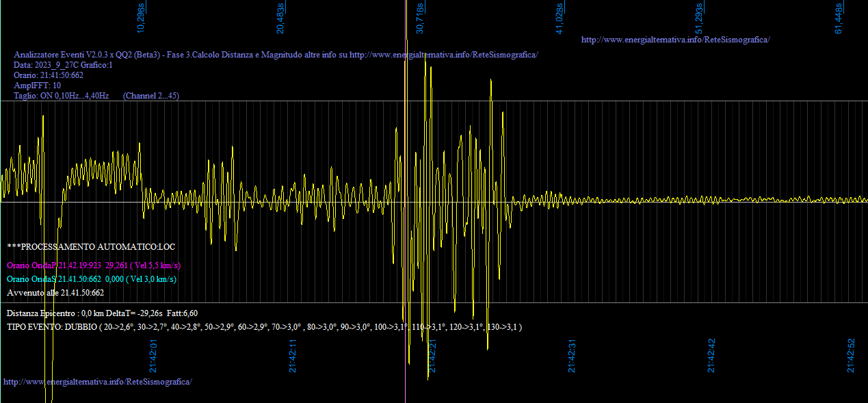Select the TIPO EVENTO: DUBBIO line
Screen dimensions: 868x403
[x=265, y=327]
